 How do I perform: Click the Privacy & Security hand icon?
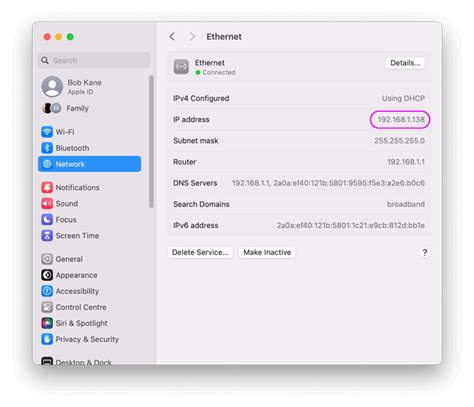pos(47,339)
